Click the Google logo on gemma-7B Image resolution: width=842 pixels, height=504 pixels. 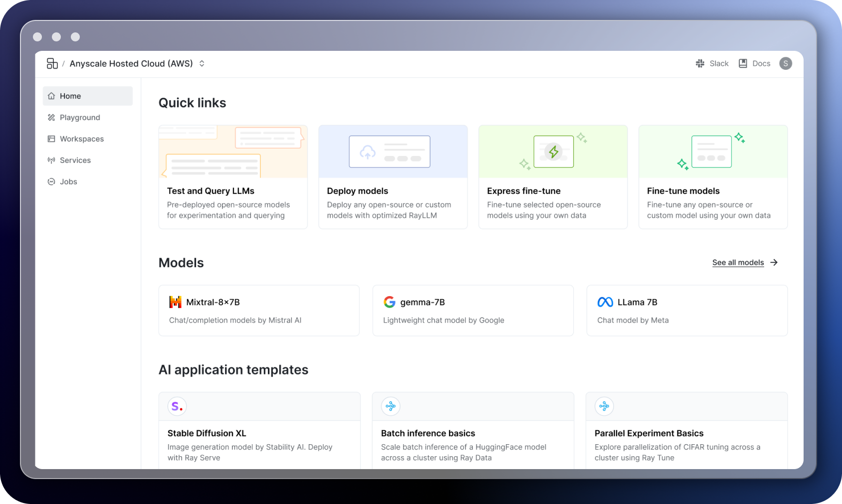[x=390, y=302]
